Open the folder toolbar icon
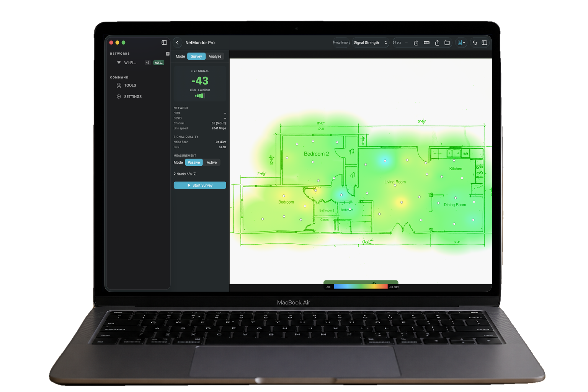Viewport: 588px width, 392px height. 447,42
